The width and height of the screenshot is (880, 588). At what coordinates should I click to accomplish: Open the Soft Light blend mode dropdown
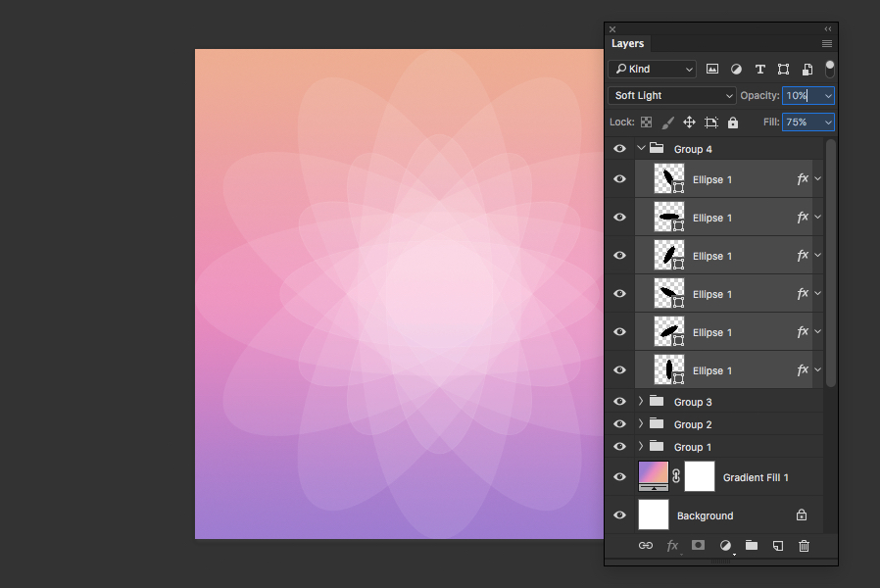[x=672, y=95]
